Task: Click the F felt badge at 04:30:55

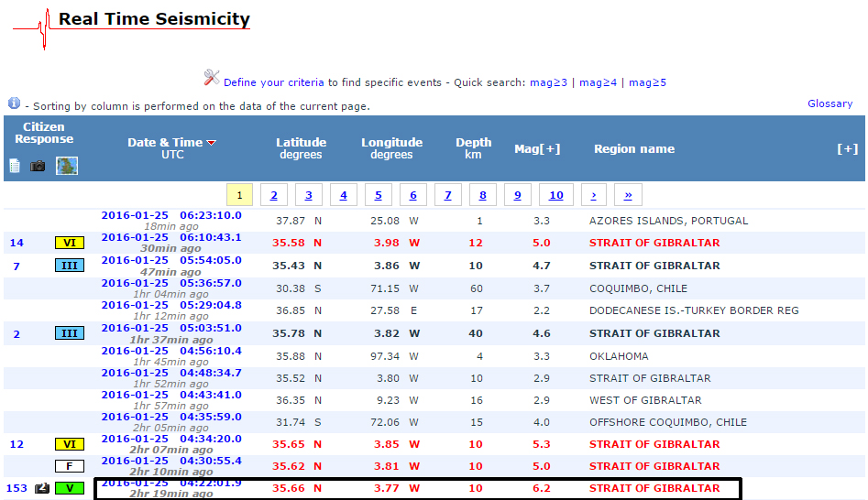Action: [x=69, y=466]
